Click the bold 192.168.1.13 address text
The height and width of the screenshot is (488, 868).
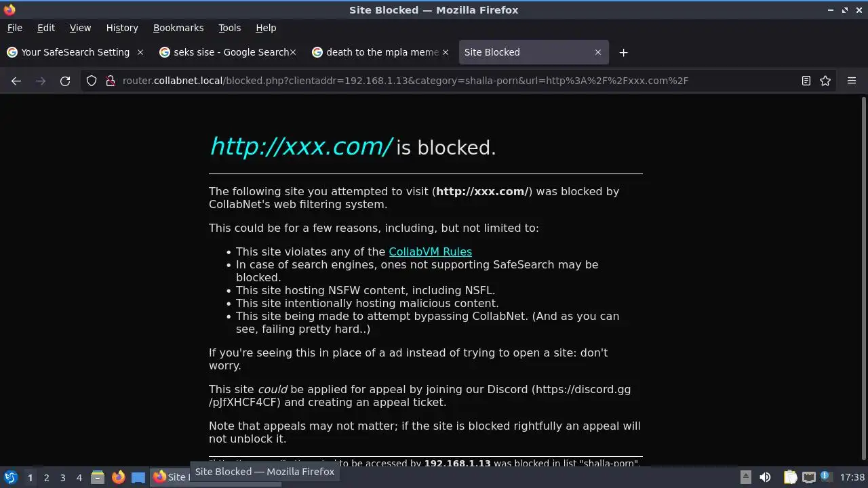[457, 464]
